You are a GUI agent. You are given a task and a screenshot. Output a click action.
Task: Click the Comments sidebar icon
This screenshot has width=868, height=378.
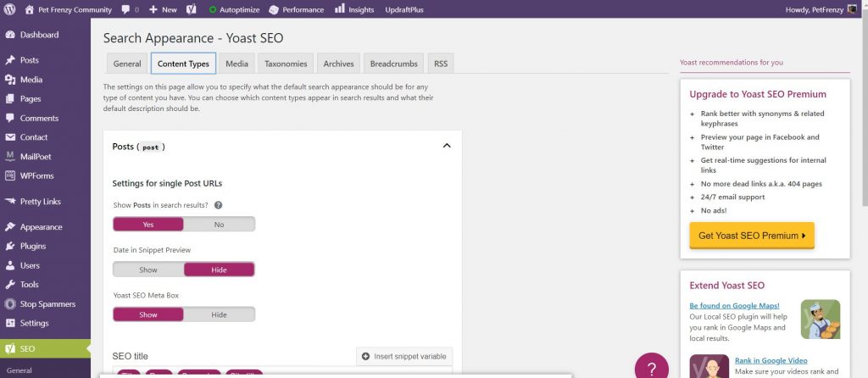point(10,118)
